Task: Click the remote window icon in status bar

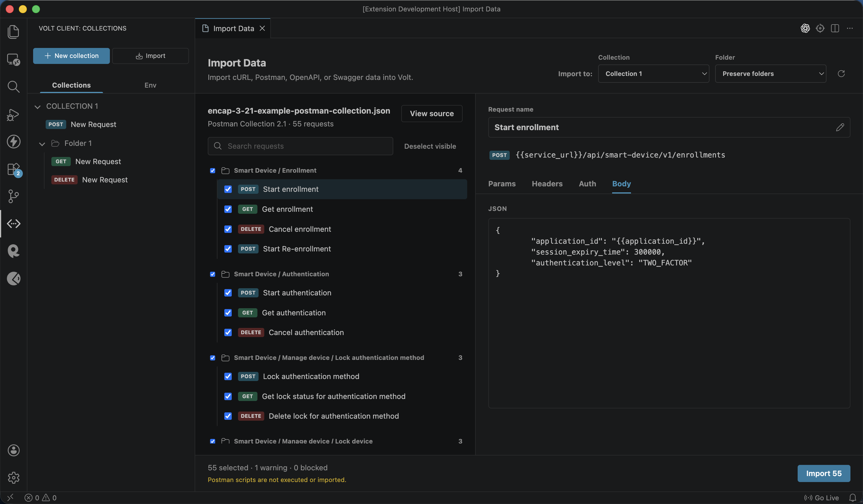Action: (x=10, y=497)
